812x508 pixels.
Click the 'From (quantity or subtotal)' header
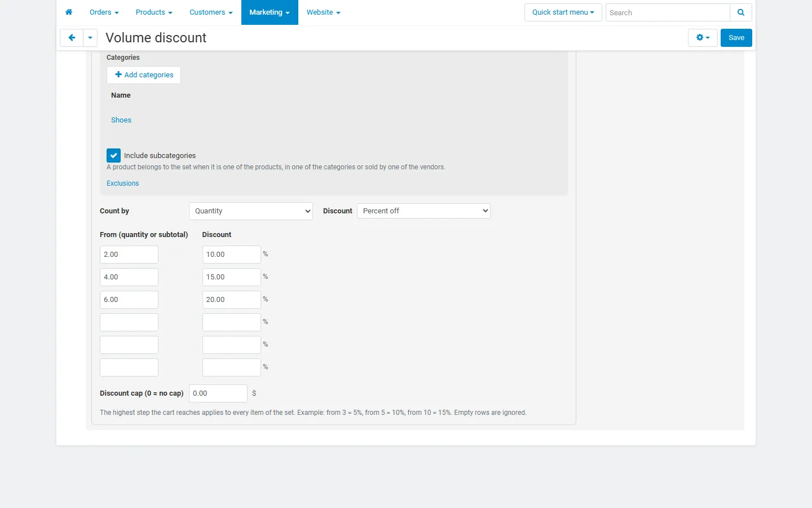[144, 235]
